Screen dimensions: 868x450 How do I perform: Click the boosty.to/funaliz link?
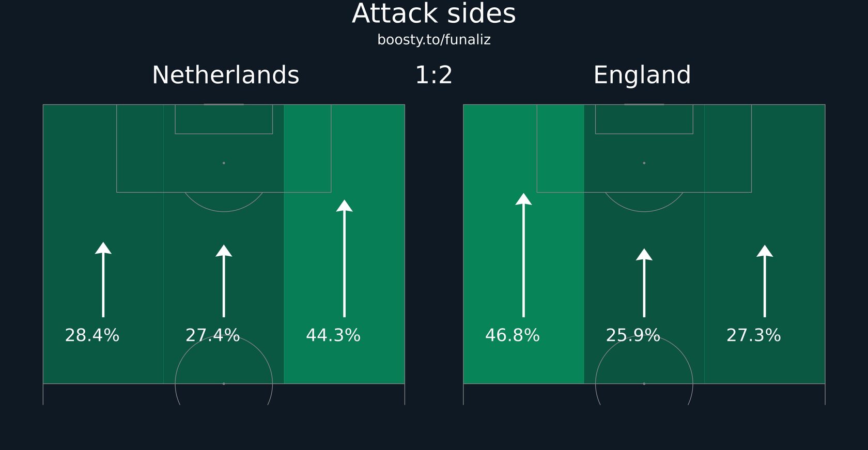pos(434,40)
